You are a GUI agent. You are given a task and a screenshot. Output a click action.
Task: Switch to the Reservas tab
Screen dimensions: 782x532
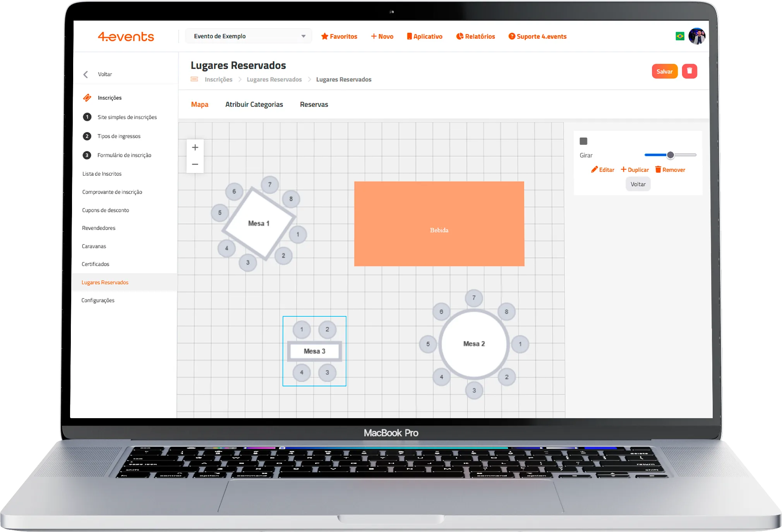coord(314,105)
